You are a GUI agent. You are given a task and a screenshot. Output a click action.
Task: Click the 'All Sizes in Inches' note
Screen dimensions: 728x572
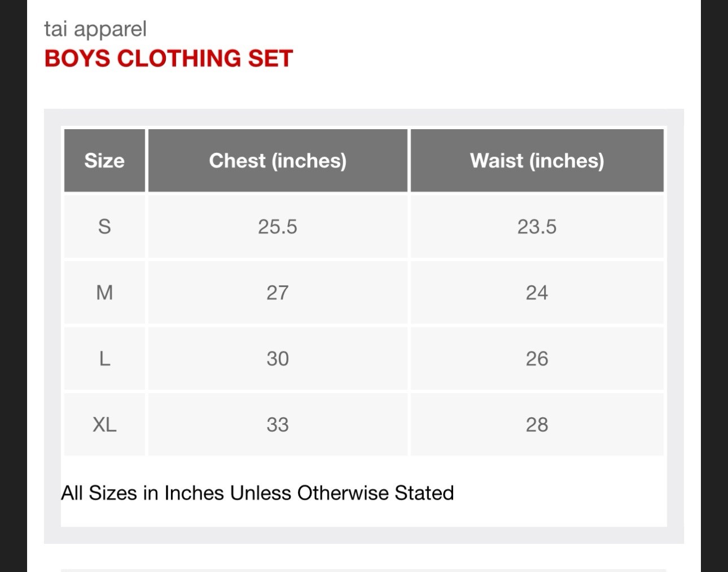(257, 493)
